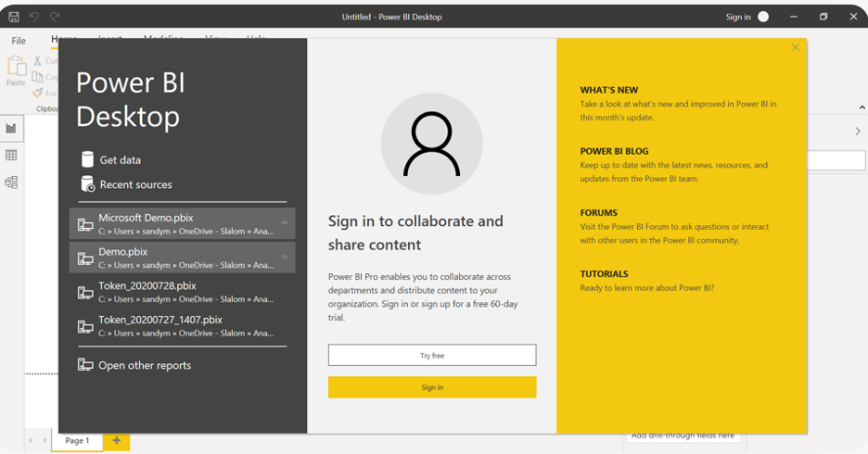The height and width of the screenshot is (454, 868).
Task: Click the user avatar next to Sign in
Action: 763,17
